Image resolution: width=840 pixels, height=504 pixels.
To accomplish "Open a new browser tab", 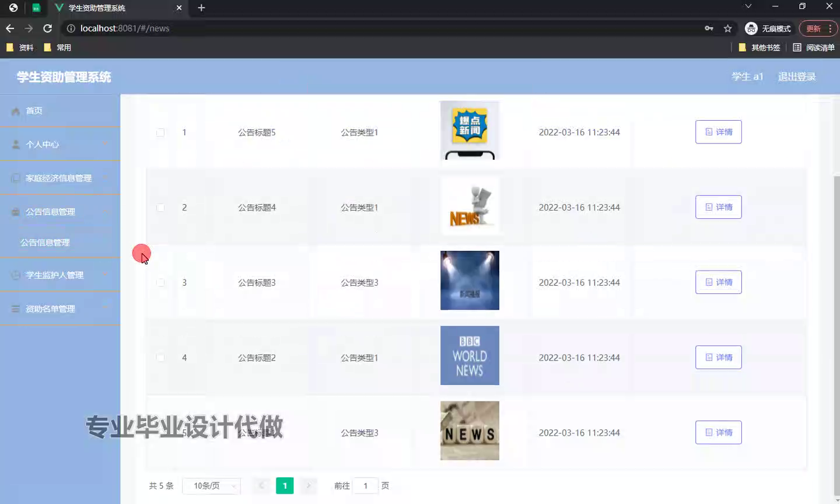I will pos(201,8).
